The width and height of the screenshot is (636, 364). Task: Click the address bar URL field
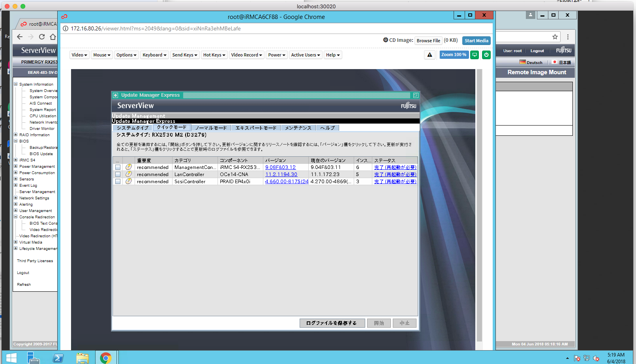276,28
